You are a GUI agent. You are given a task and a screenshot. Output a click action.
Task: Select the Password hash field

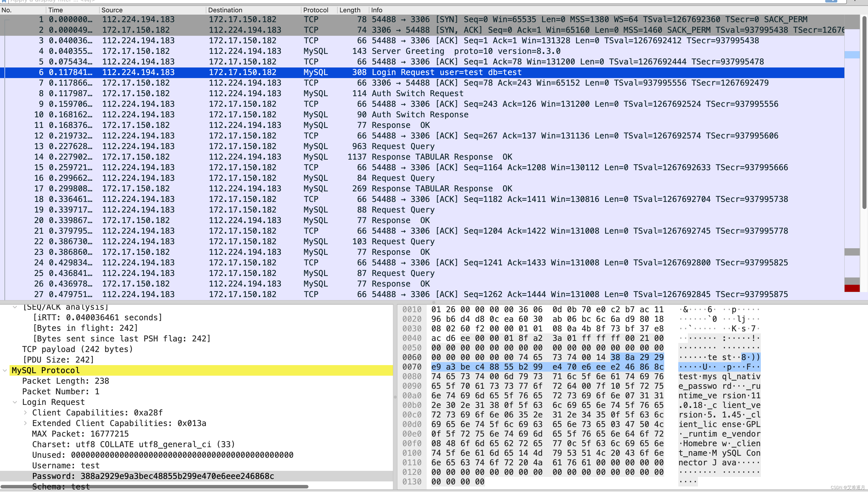point(196,476)
